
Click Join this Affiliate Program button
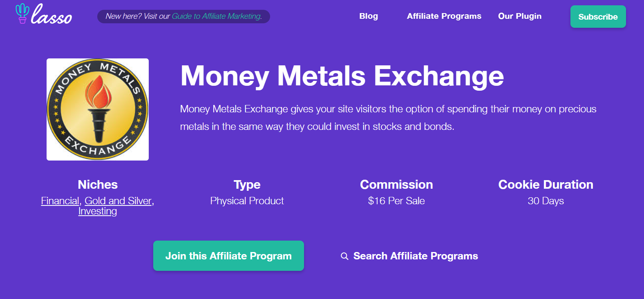(x=228, y=256)
